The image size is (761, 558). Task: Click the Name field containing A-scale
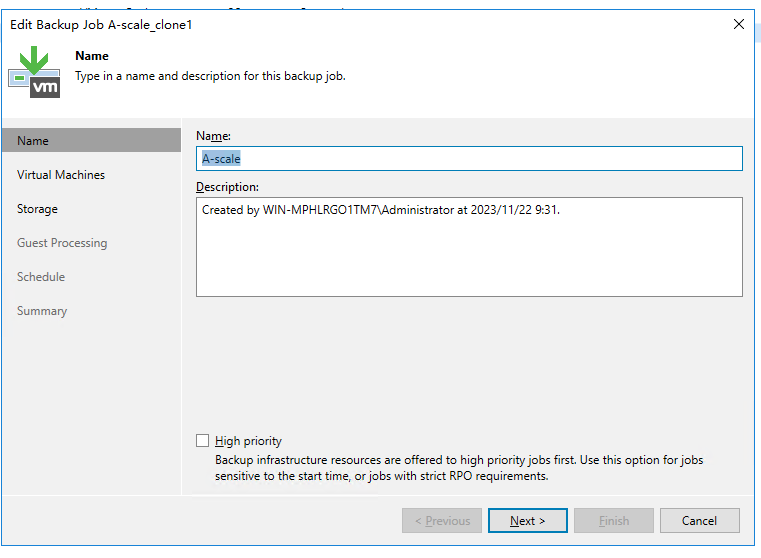469,159
